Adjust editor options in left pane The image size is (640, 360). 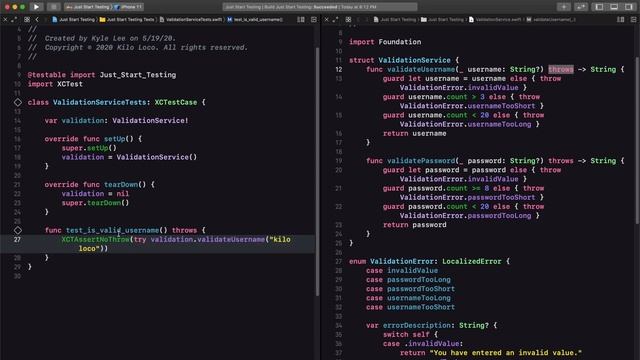click(301, 19)
